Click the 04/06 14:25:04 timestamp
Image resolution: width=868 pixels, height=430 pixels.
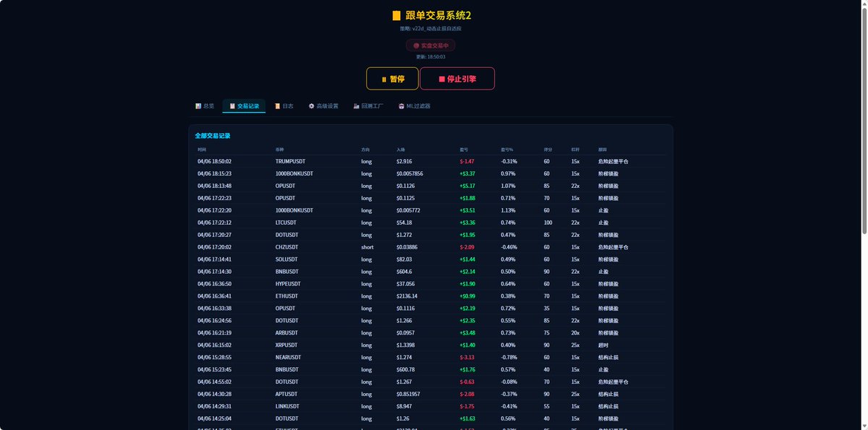(214, 419)
